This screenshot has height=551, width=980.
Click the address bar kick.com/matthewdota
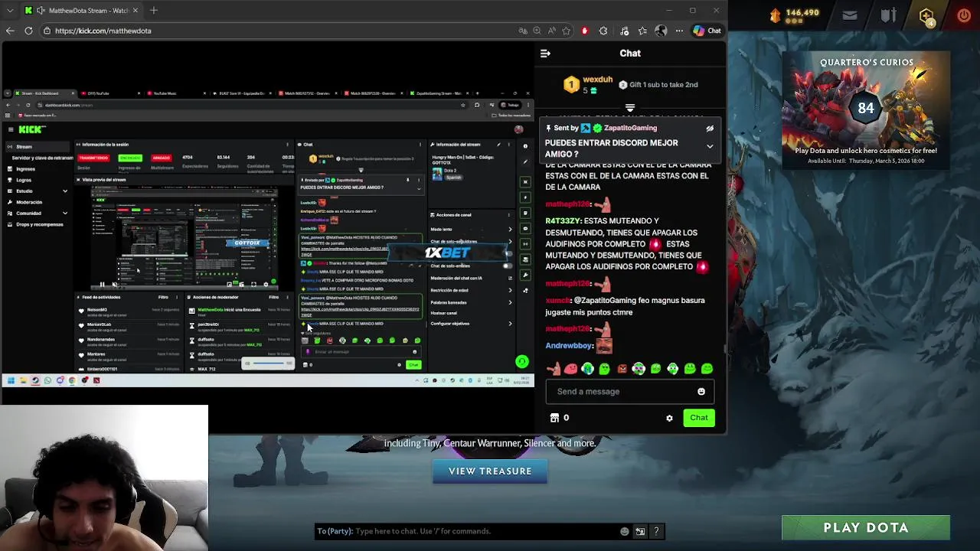click(x=103, y=31)
